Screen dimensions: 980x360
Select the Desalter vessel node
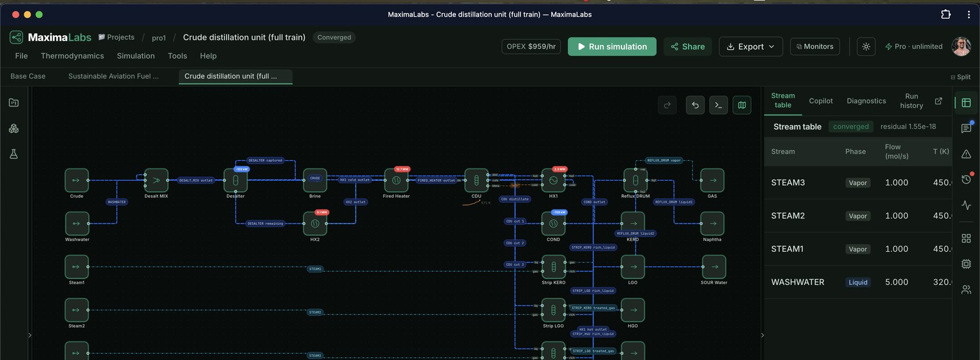(236, 180)
